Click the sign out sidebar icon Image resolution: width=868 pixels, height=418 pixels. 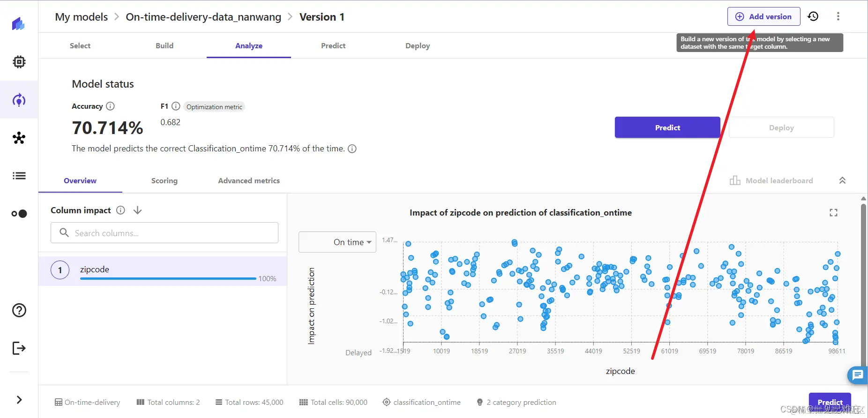pos(19,348)
